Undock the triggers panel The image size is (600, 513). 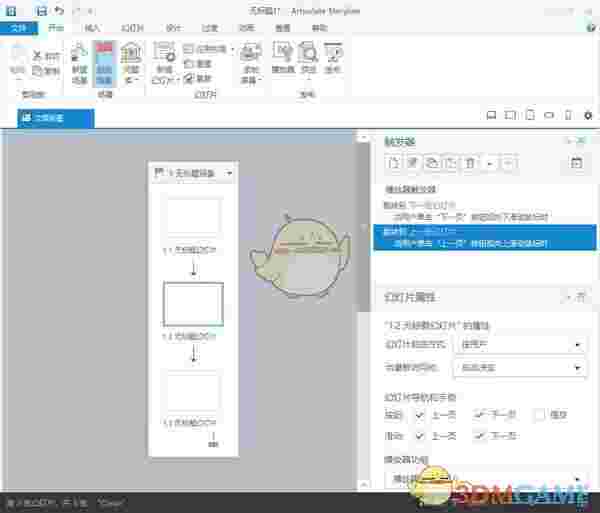click(x=581, y=141)
